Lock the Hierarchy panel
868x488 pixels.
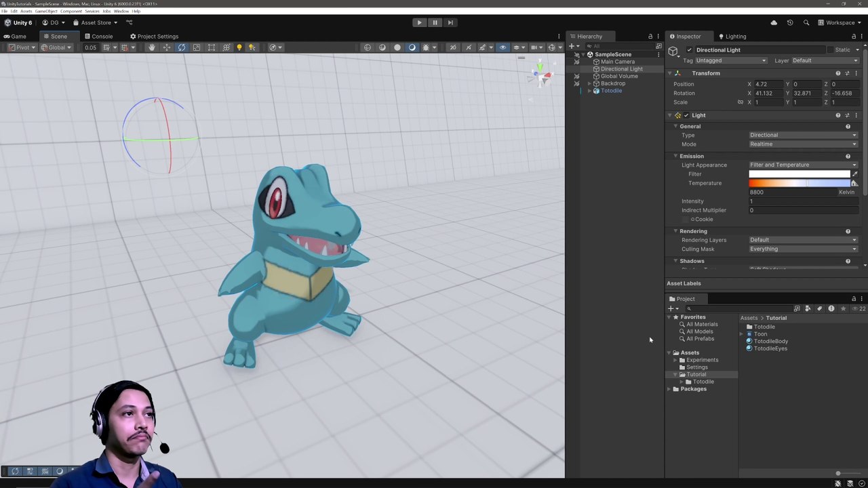pyautogui.click(x=650, y=37)
